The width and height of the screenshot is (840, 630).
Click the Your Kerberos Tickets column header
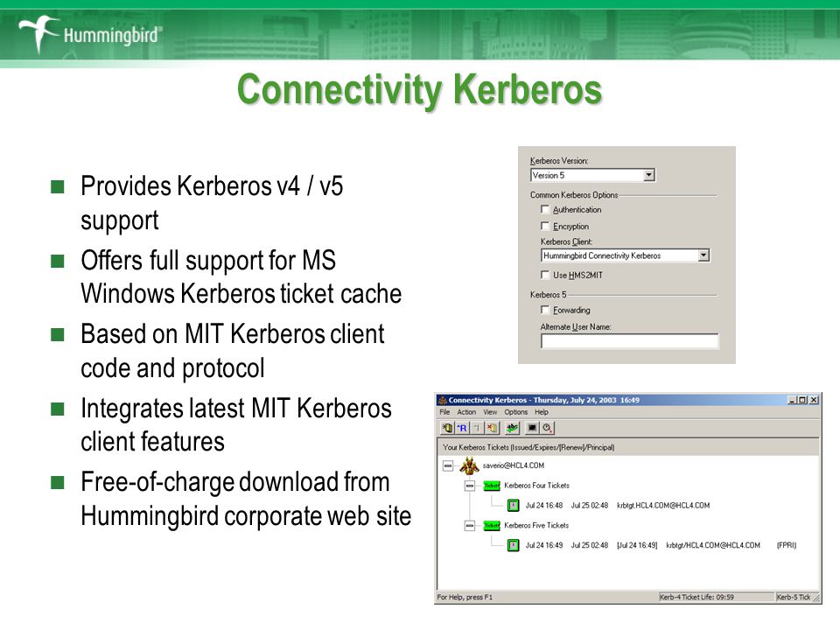tap(628, 447)
